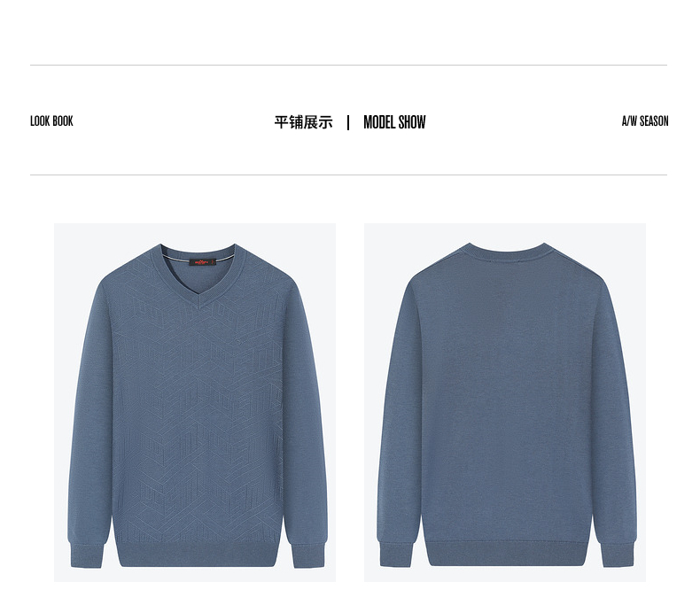700x590 pixels.
Task: Click the vertical divider beside MODEL SHOW
Action: point(348,122)
